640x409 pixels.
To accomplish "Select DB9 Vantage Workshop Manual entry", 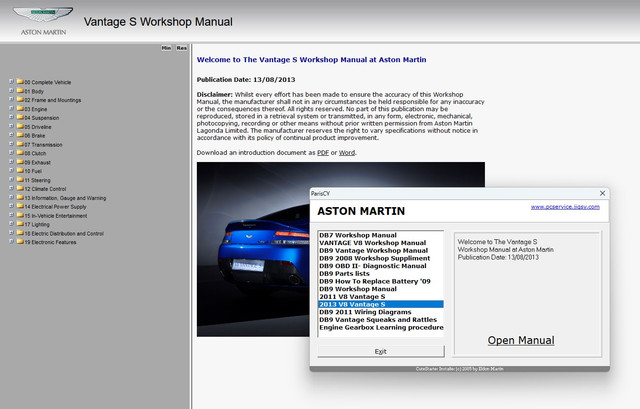I will [380, 251].
